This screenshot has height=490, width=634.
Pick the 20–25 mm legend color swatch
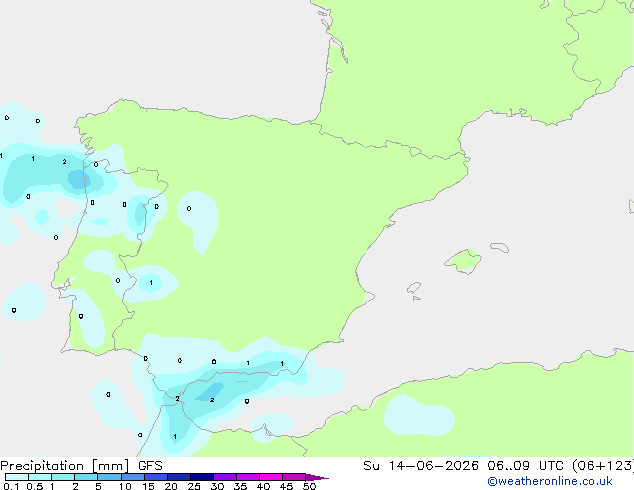coord(179,477)
